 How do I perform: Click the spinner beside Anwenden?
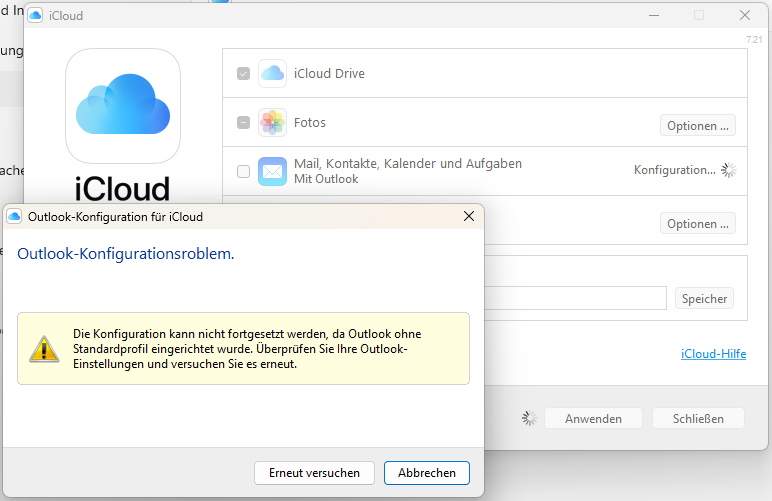point(529,418)
